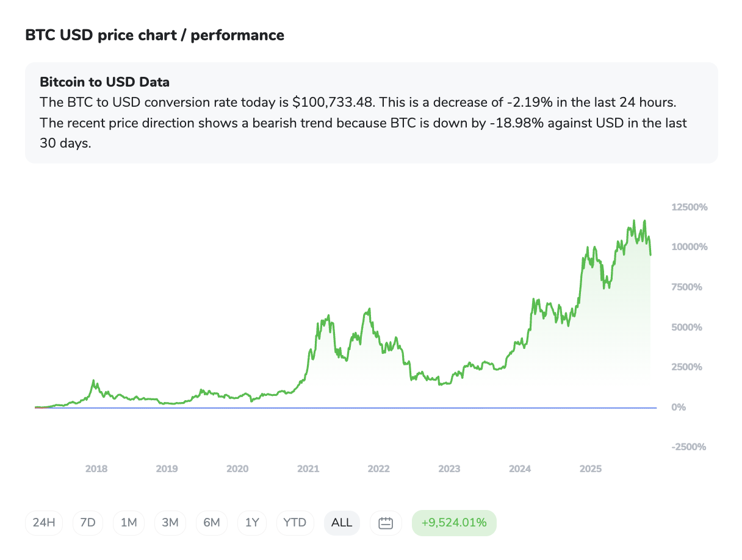Switch to the 1Y range
742x560 pixels.
(x=252, y=523)
